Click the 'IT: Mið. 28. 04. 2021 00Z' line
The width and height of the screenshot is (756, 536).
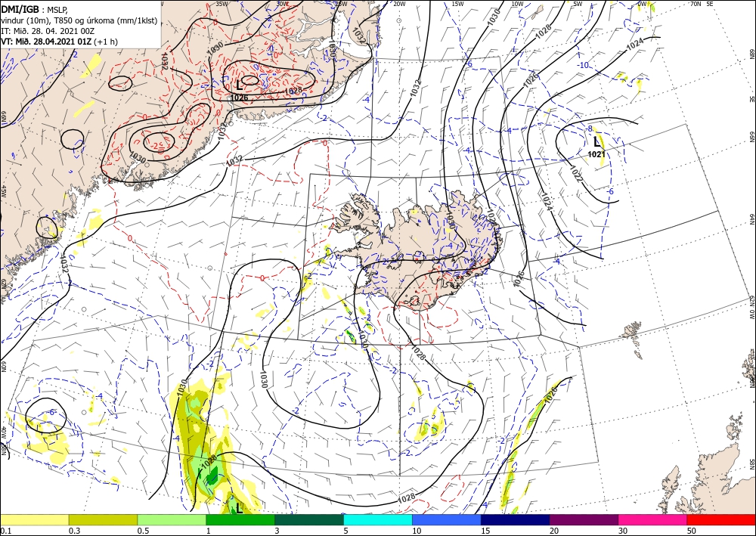tap(48, 31)
